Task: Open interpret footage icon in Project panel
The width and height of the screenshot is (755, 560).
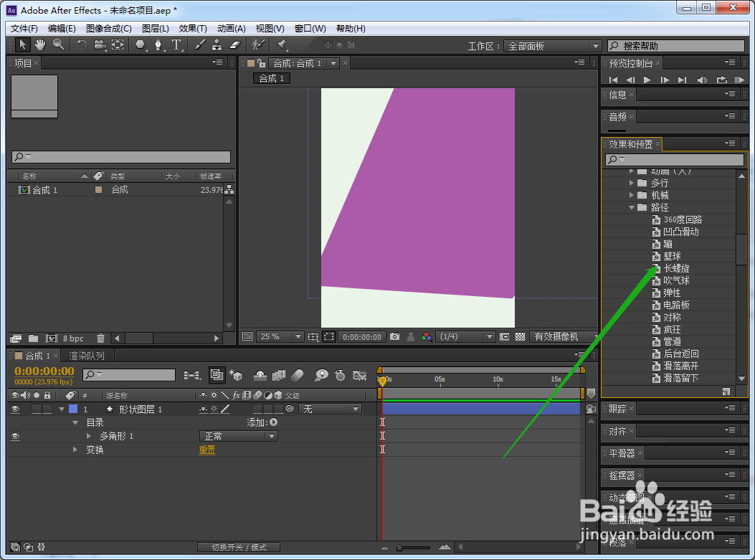Action: (16, 338)
